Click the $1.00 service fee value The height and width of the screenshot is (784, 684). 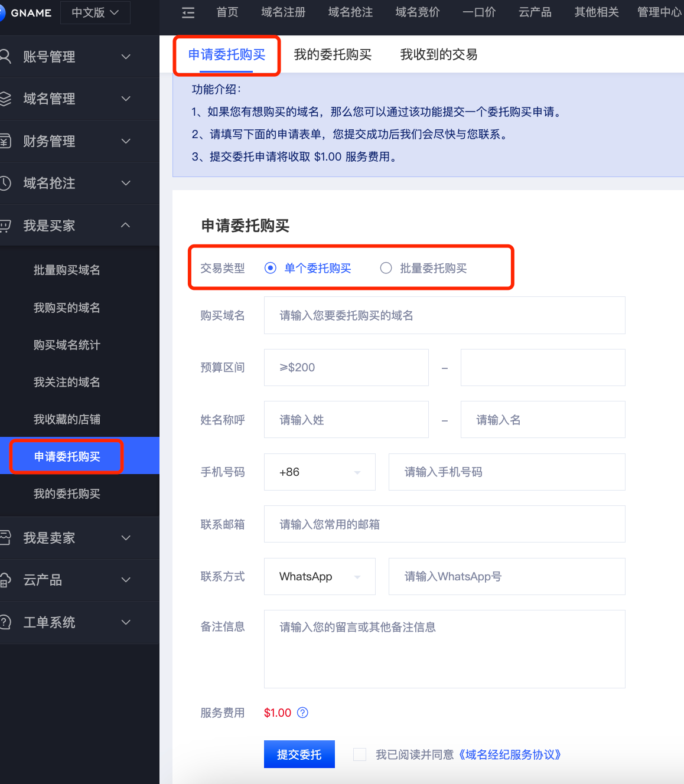click(x=278, y=713)
